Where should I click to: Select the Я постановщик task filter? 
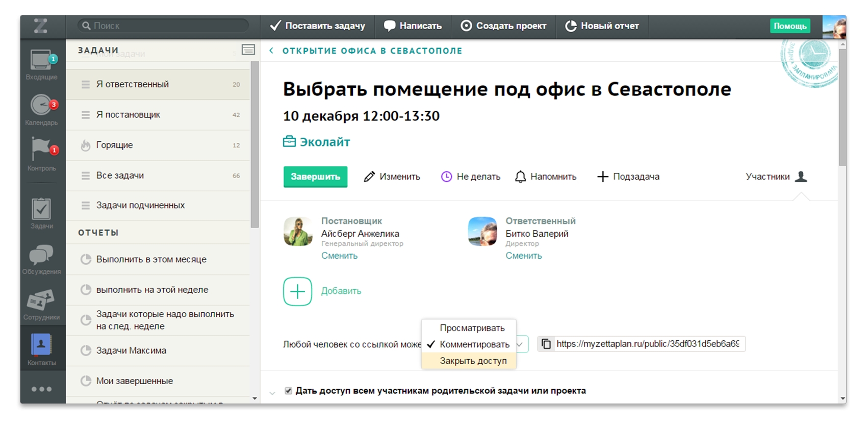[158, 115]
